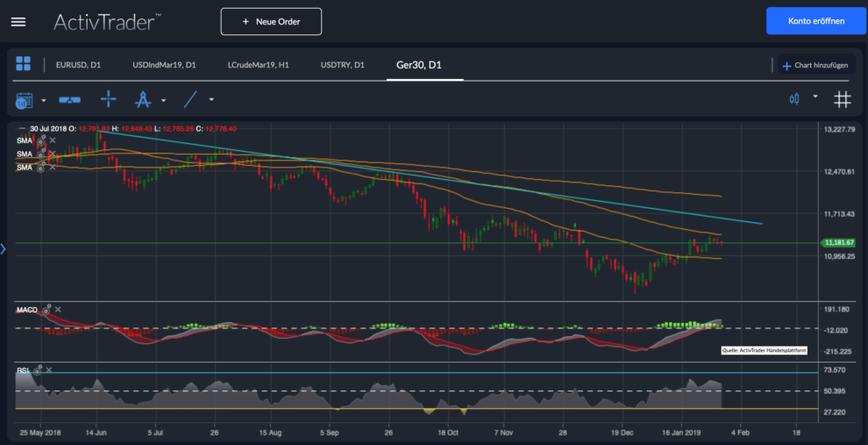This screenshot has height=445, width=868.
Task: Click the Neue Order button
Action: click(271, 22)
